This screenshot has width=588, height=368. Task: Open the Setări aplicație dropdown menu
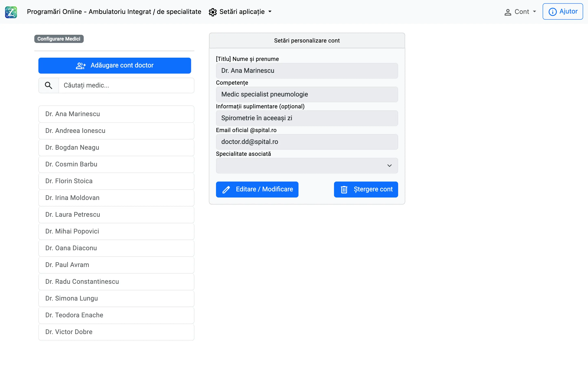240,12
